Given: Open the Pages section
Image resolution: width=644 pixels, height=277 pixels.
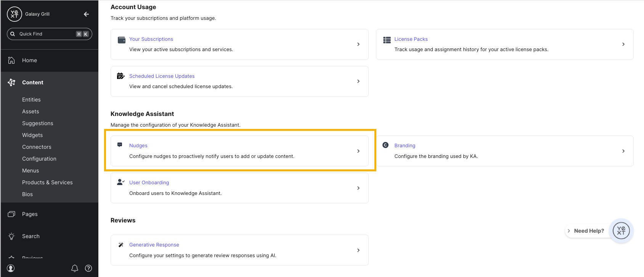Looking at the screenshot, I should [x=30, y=214].
